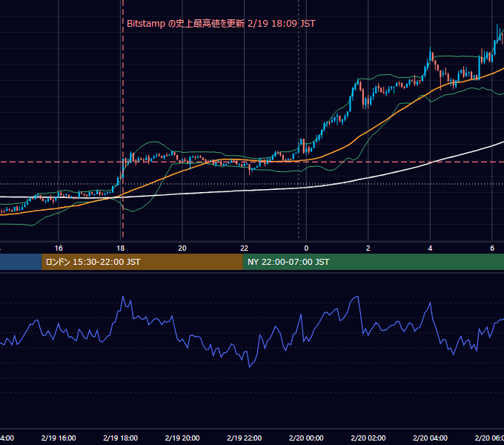Click the upper axis label 22
The height and width of the screenshot is (445, 504).
[x=245, y=248]
